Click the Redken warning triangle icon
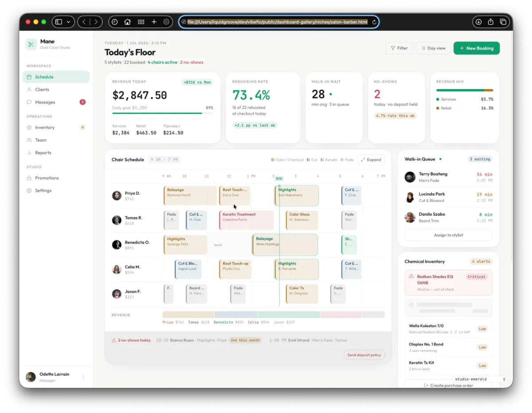Image resolution: width=532 pixels, height=413 pixels. coord(411,276)
